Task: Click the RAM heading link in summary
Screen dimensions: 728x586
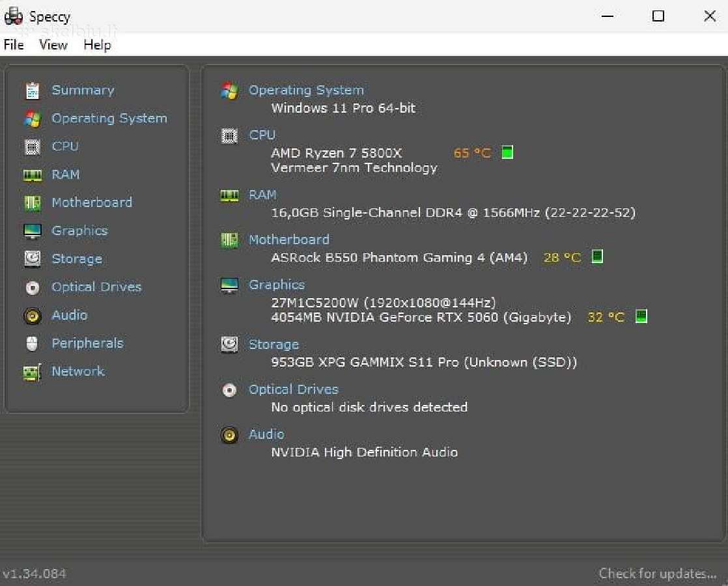Action: click(x=262, y=195)
